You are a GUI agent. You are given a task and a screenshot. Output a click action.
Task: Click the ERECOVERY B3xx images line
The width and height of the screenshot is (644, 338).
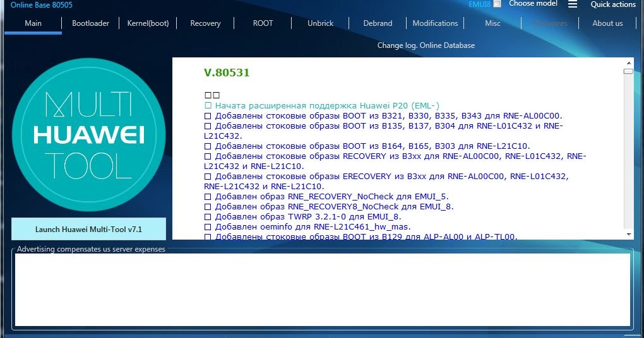click(x=386, y=182)
